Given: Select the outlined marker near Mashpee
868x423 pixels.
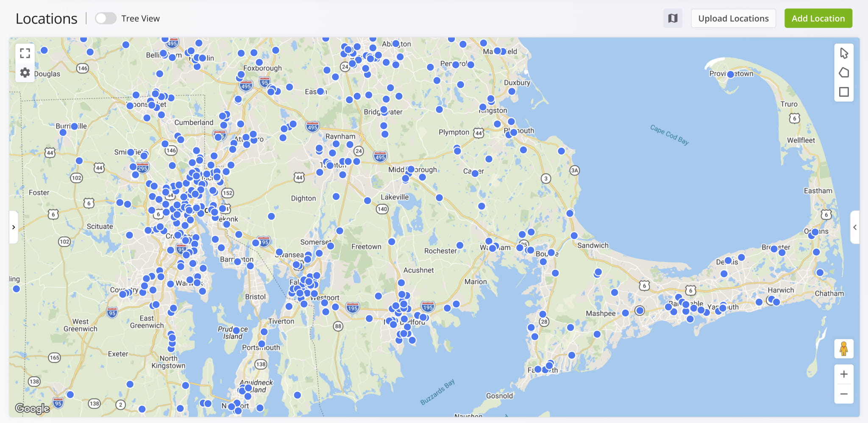Looking at the screenshot, I should click(640, 311).
